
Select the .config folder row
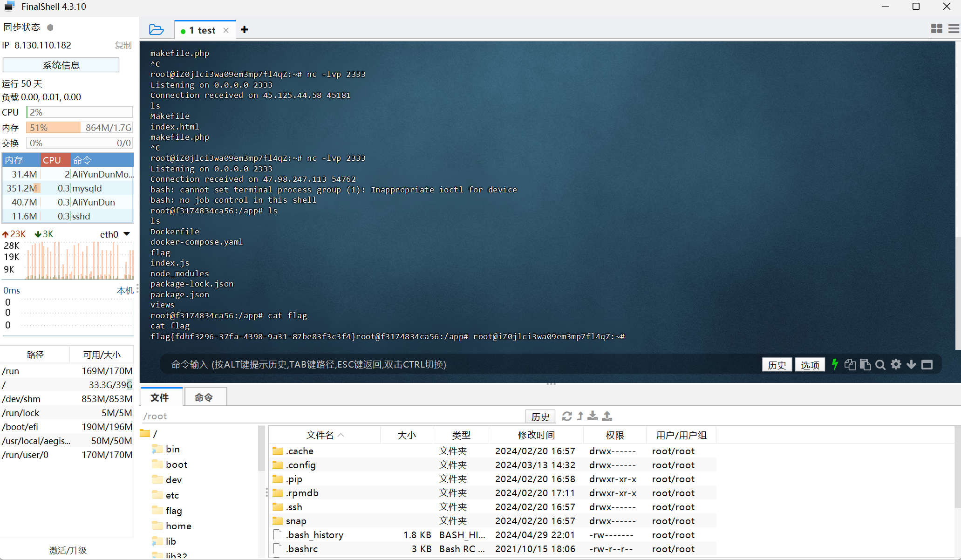pos(493,465)
